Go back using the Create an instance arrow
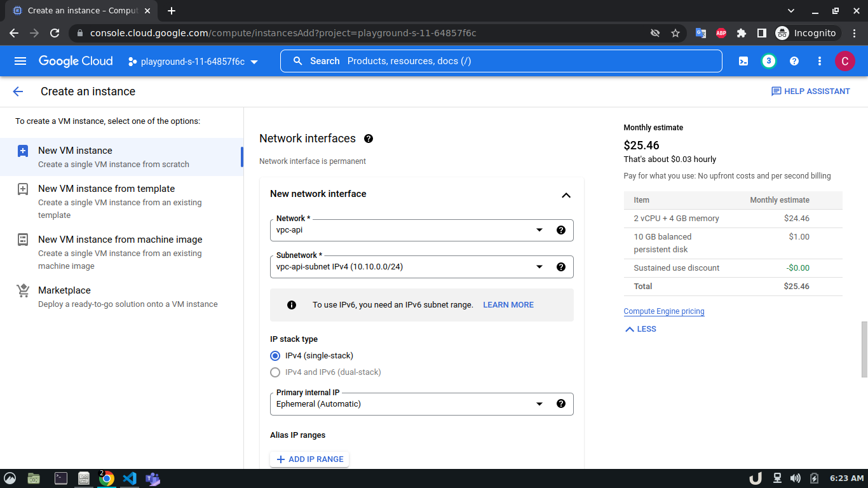 pos(18,91)
